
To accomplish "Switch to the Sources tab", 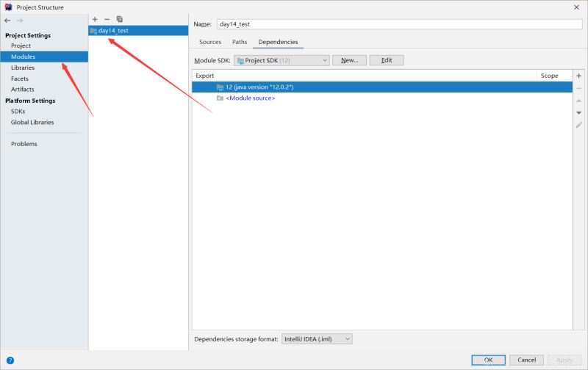I will pyautogui.click(x=210, y=42).
